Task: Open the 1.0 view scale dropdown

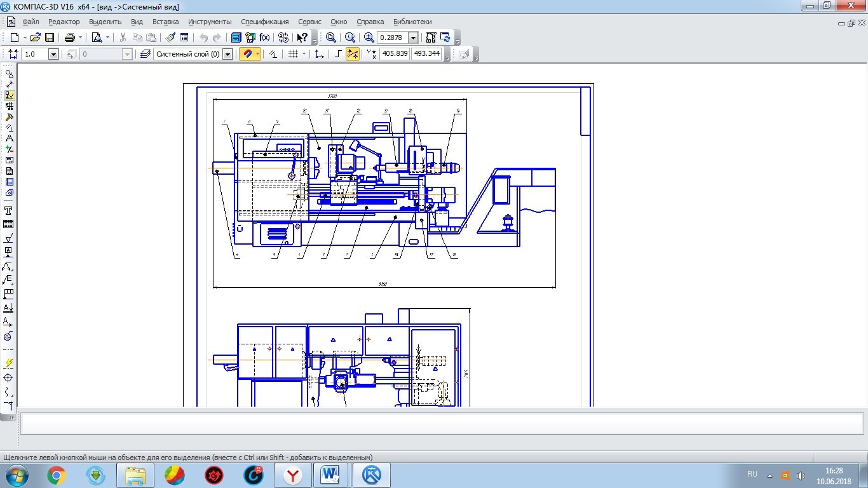Action: [53, 54]
